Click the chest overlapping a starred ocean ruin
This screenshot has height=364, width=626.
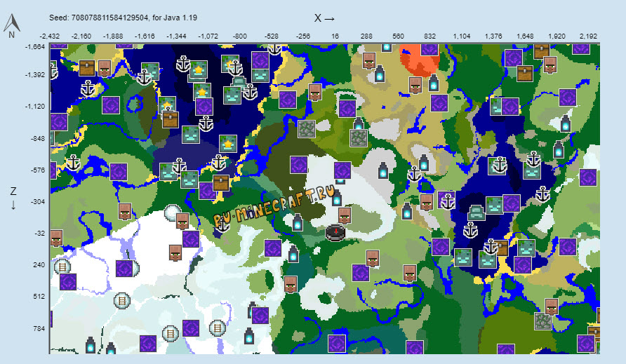pyautogui.click(x=170, y=119)
